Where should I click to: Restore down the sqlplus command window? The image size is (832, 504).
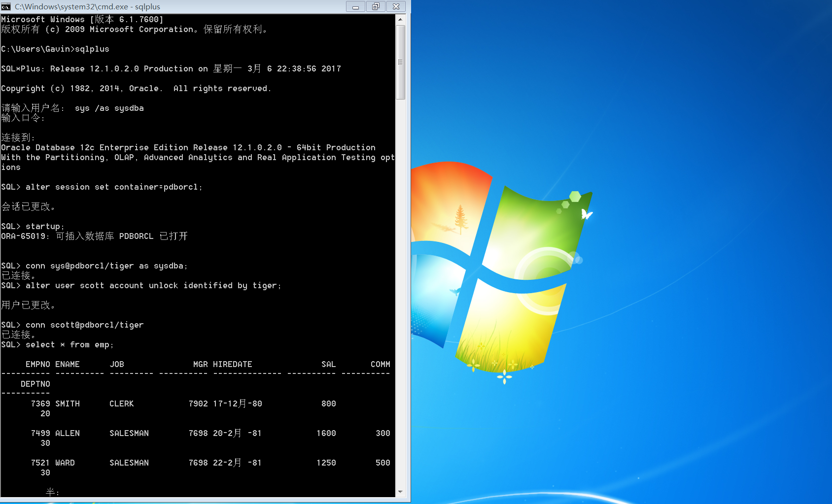(376, 6)
